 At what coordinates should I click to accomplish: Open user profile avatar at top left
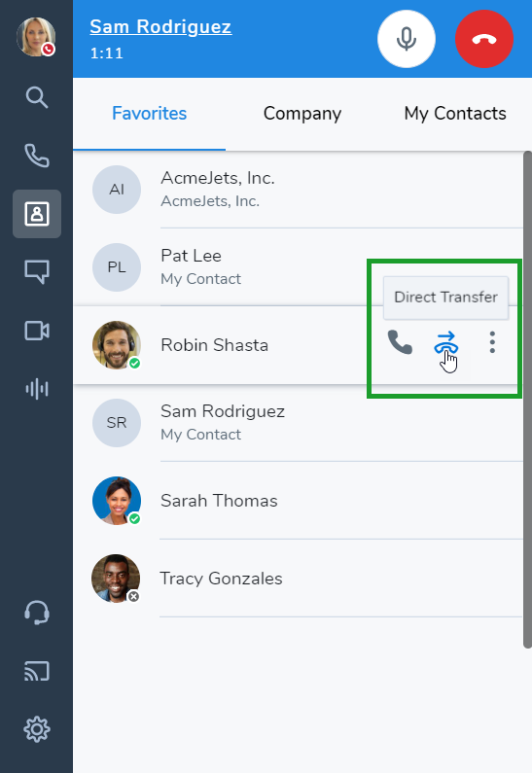[36, 37]
